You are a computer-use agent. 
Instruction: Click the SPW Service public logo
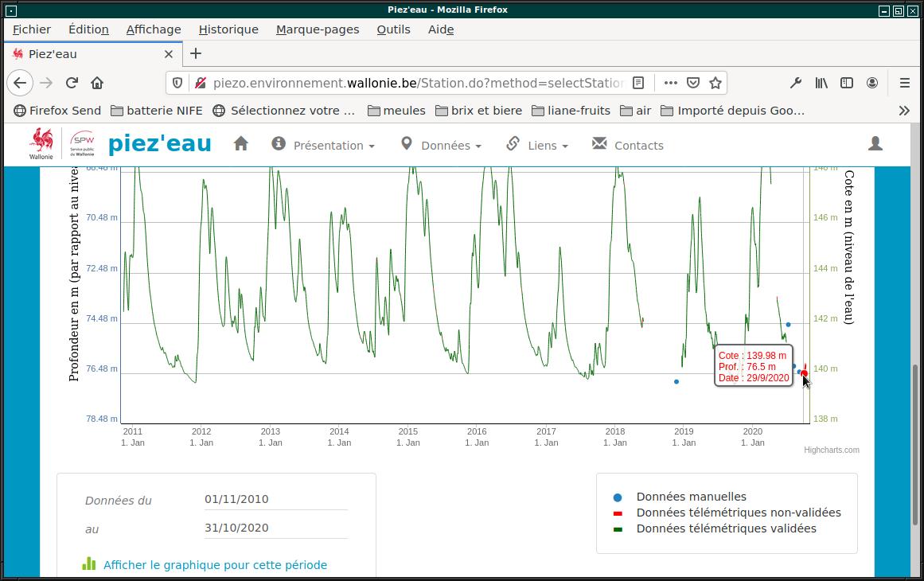coord(82,143)
